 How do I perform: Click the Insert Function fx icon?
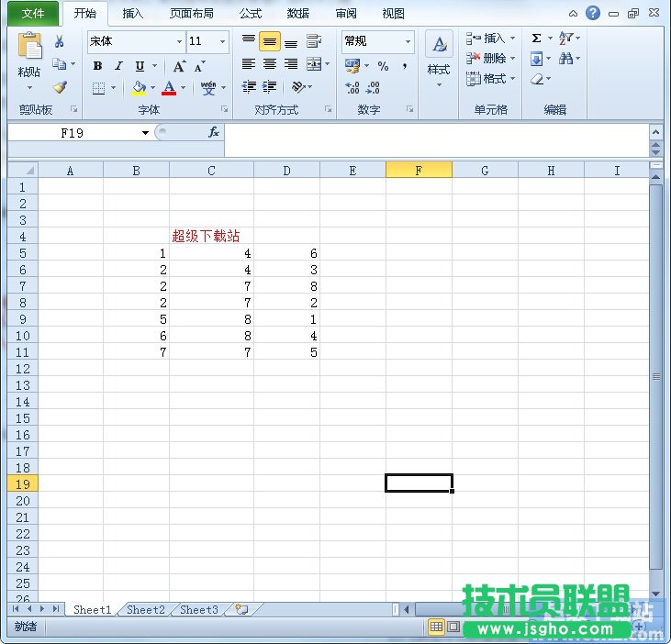point(213,132)
